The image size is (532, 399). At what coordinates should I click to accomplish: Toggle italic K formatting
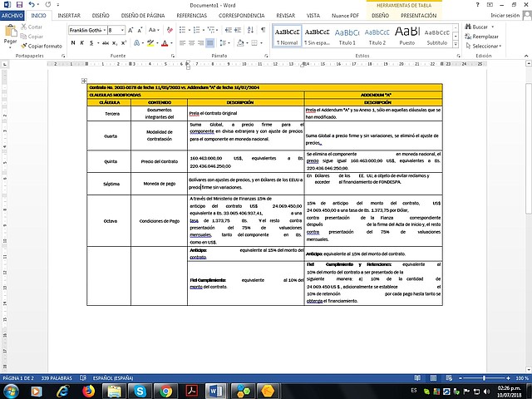pyautogui.click(x=82, y=42)
